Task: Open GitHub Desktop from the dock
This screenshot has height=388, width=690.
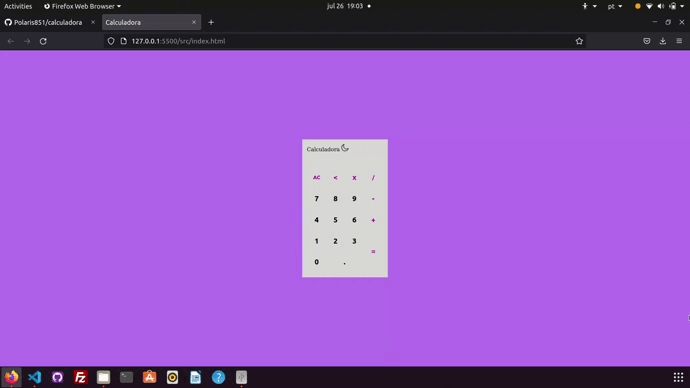Action: tap(57, 377)
